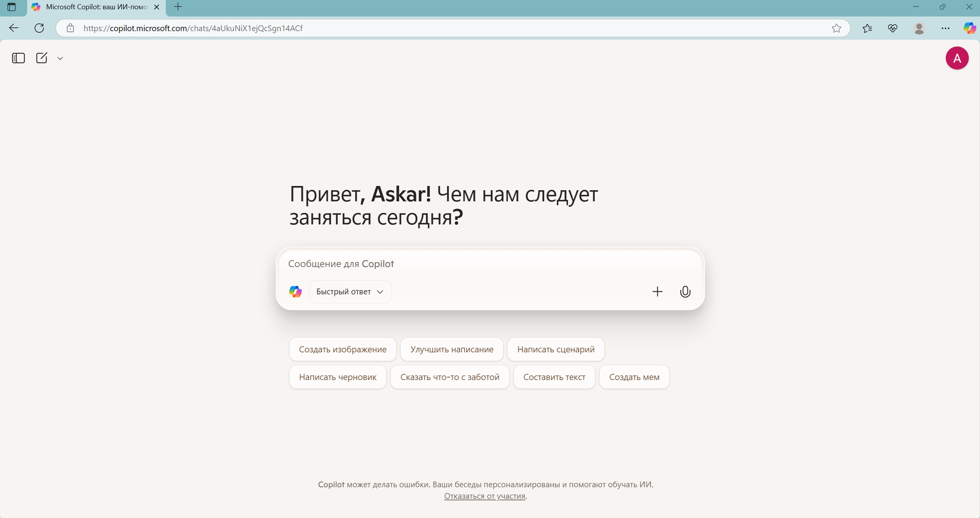Pick the Написать сценарий suggestion chip
980x518 pixels.
coord(556,349)
